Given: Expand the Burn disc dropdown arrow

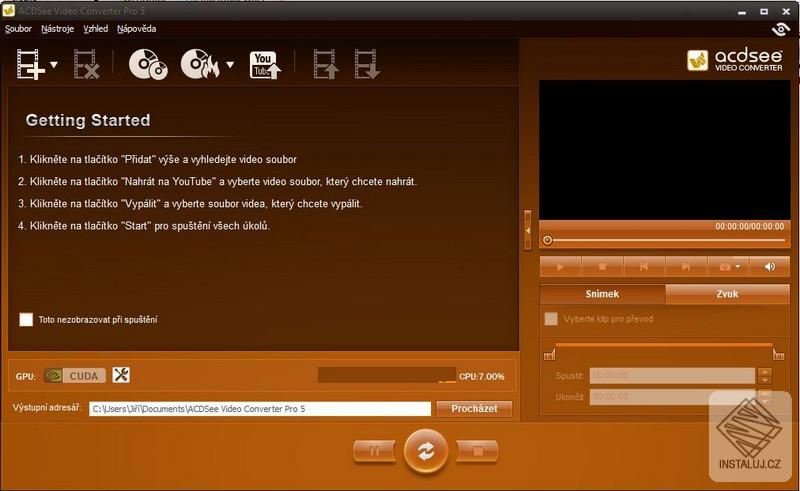Looking at the screenshot, I should click(230, 65).
